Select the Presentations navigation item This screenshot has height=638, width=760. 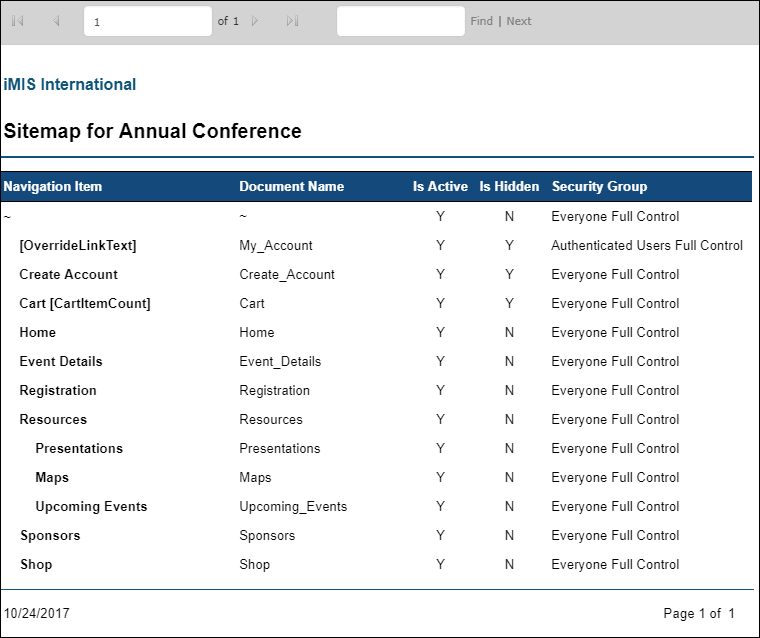79,448
